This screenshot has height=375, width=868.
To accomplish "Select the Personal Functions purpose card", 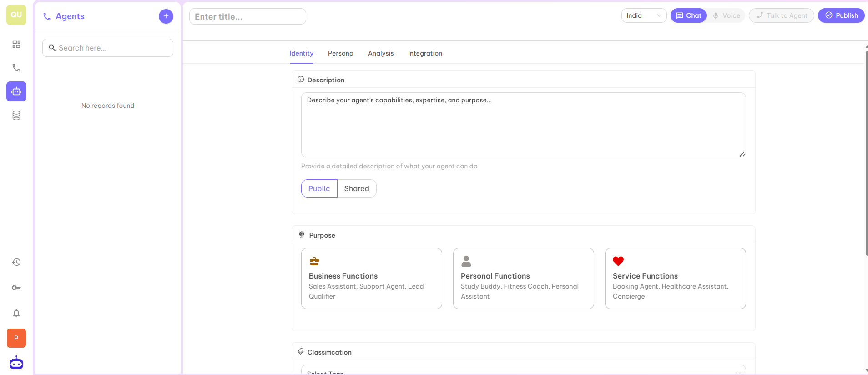I will 524,279.
